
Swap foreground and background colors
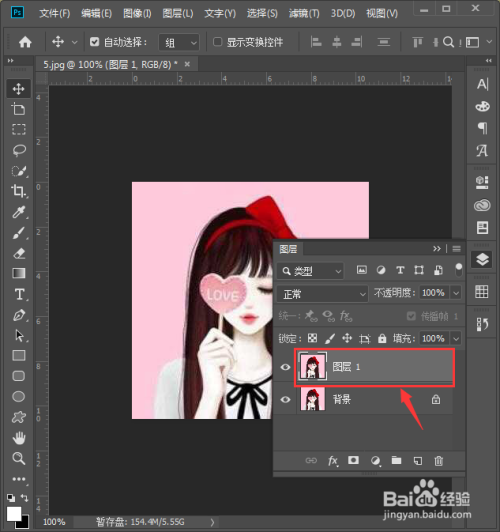pos(24,498)
